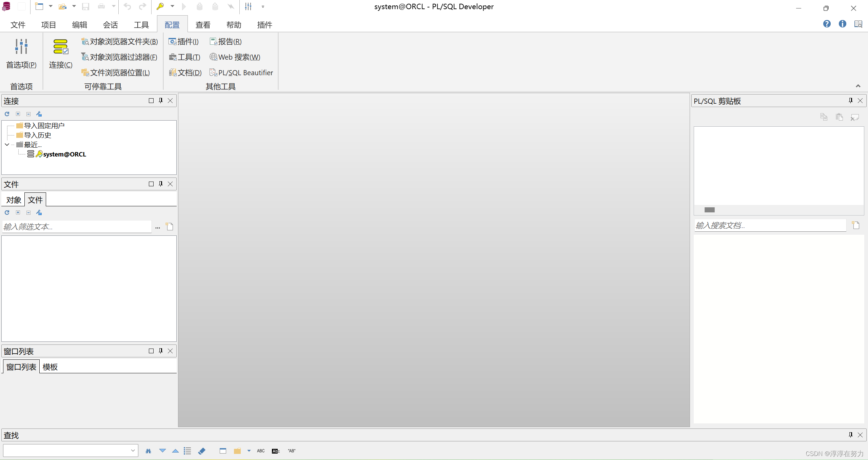Open PL/SQL Beautifier options
The height and width of the screenshot is (460, 868).
pos(241,73)
